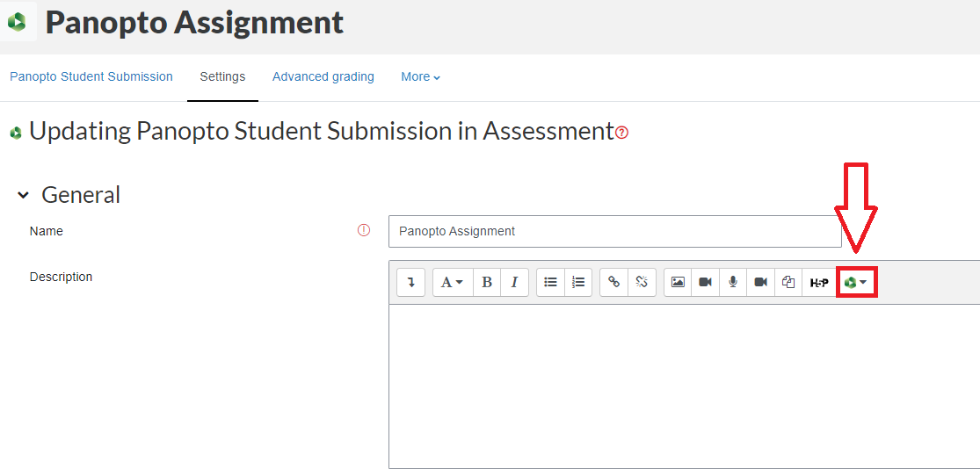Click the record video icon
980x469 pixels.
(760, 282)
